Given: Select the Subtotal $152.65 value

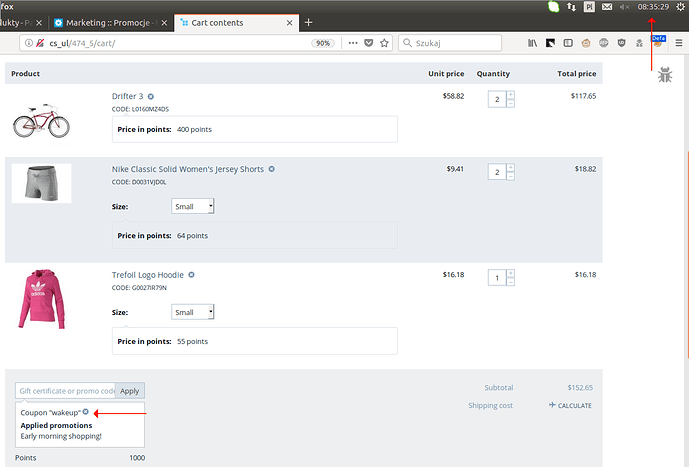Looking at the screenshot, I should (x=580, y=387).
